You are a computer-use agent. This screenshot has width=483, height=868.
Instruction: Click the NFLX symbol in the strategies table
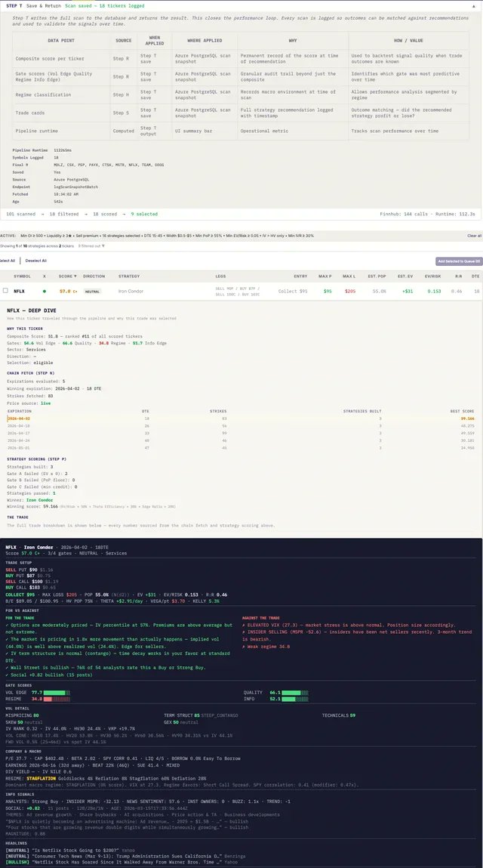coord(20,291)
